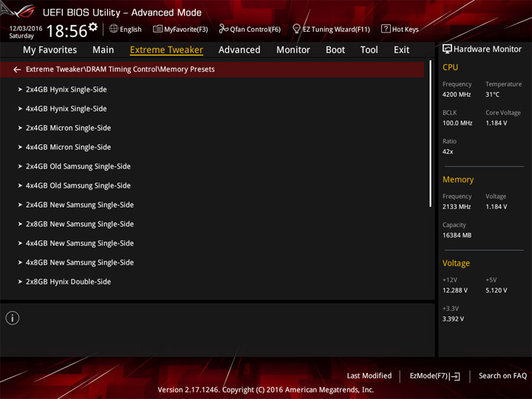Expand 2x8GB New Samsung Single-Side arrow
The height and width of the screenshot is (399, 532).
pos(20,225)
